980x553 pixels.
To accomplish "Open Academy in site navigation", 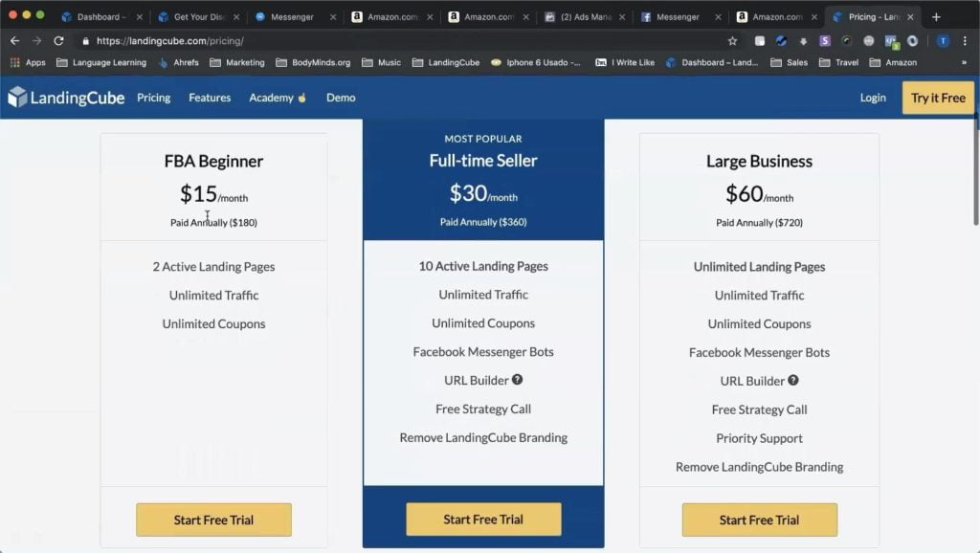I will pos(278,98).
